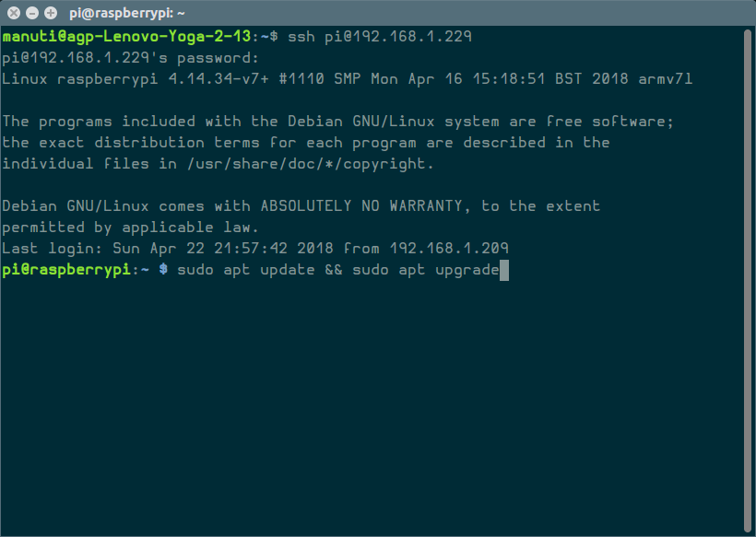Click the words sudo apt update
This screenshot has height=537, width=756.
[x=242, y=270]
